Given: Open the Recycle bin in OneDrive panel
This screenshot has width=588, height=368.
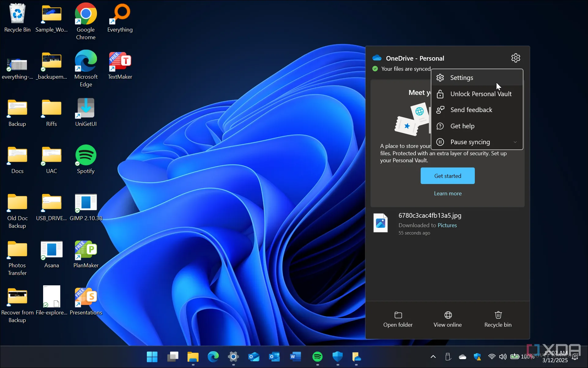Looking at the screenshot, I should pos(498,319).
